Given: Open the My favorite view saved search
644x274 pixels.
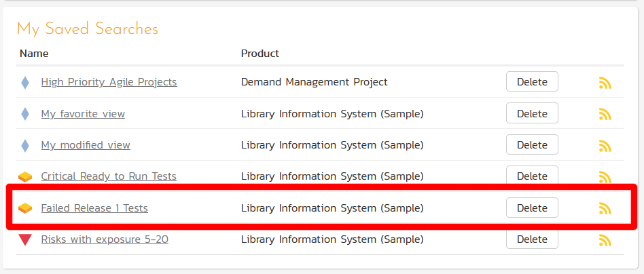Looking at the screenshot, I should pos(83,114).
